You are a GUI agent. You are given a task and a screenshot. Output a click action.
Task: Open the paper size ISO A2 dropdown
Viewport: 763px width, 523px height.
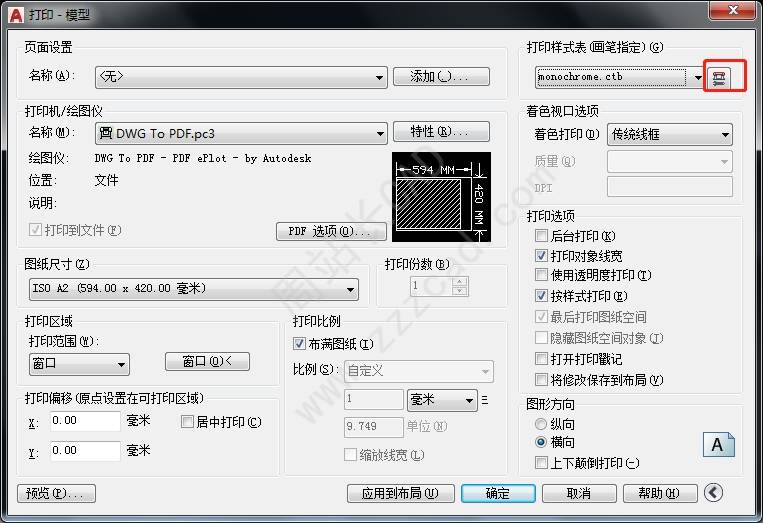194,289
